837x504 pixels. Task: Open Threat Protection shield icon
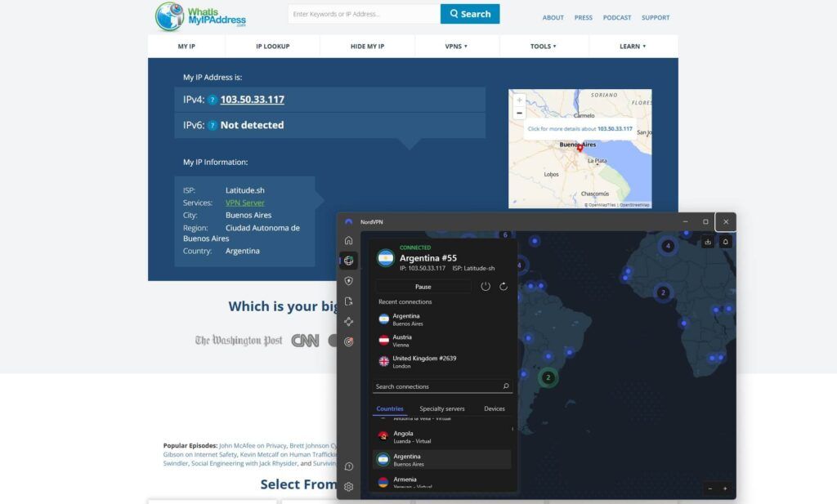pyautogui.click(x=349, y=280)
